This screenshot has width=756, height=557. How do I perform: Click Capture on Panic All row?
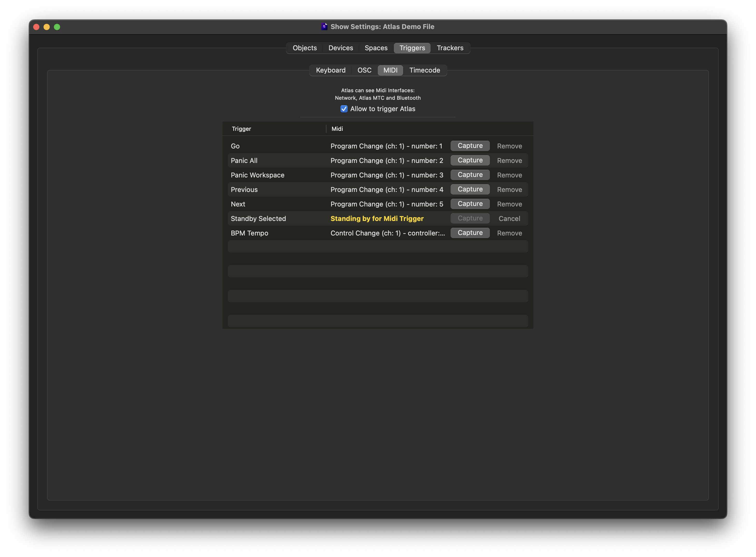click(x=470, y=160)
